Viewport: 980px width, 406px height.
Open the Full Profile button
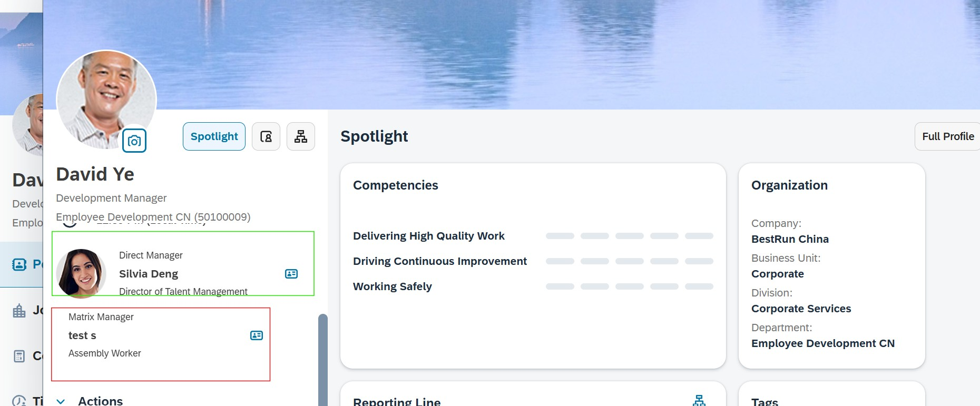point(947,136)
